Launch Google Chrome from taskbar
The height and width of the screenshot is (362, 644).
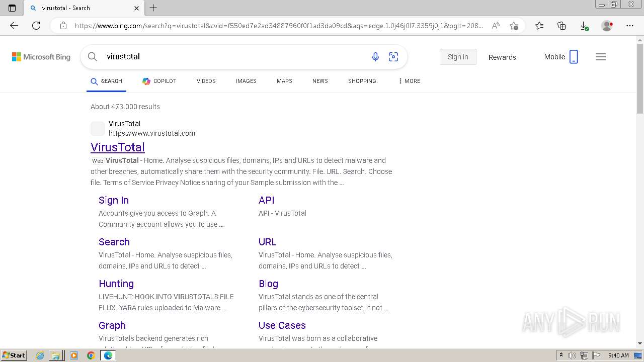pos(91,355)
